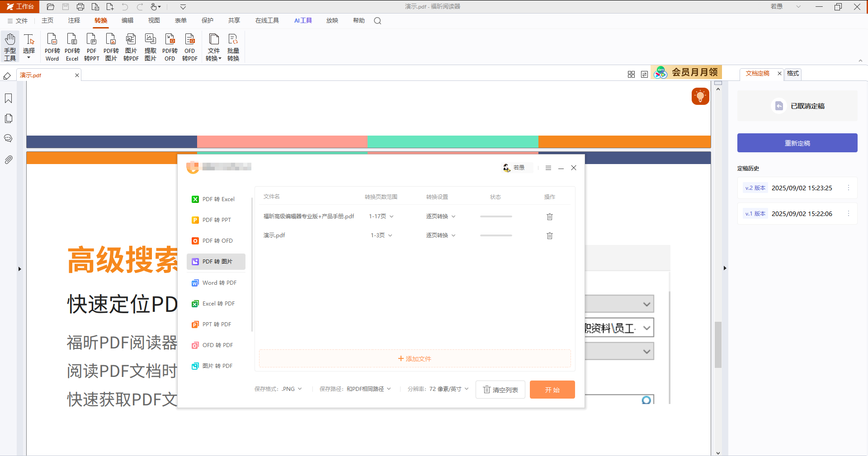Click the document vertical scrollbar thumb

point(718,344)
